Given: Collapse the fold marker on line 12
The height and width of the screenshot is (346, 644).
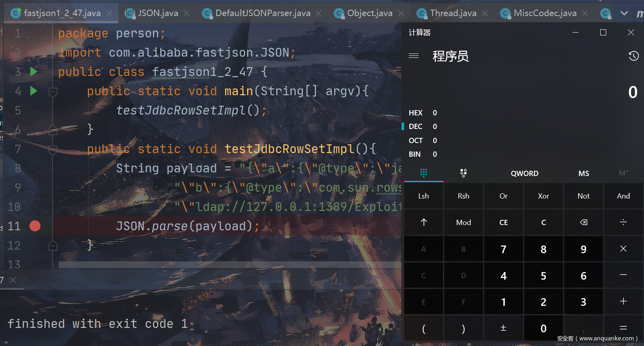Looking at the screenshot, I should point(53,246).
